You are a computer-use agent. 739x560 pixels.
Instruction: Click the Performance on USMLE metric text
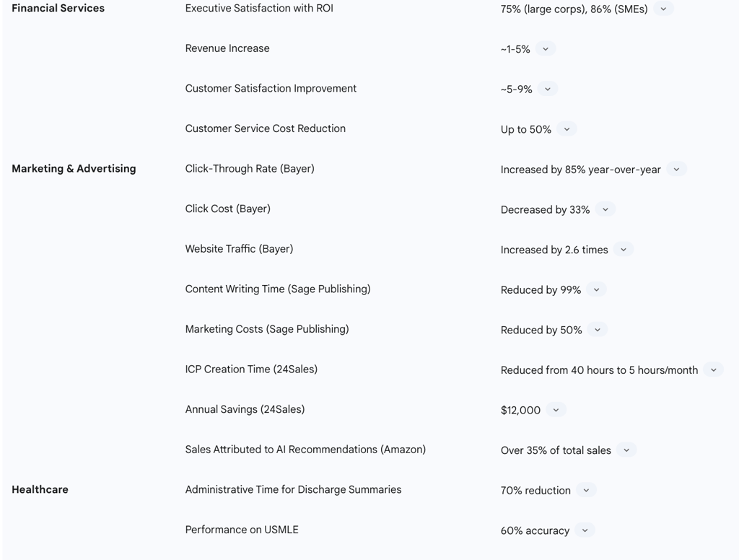(x=242, y=530)
